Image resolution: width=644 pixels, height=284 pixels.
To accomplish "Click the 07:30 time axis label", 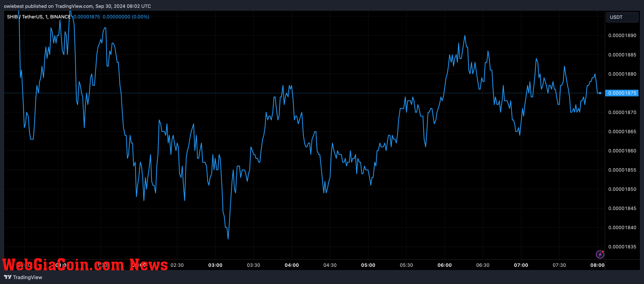I will (x=559, y=265).
